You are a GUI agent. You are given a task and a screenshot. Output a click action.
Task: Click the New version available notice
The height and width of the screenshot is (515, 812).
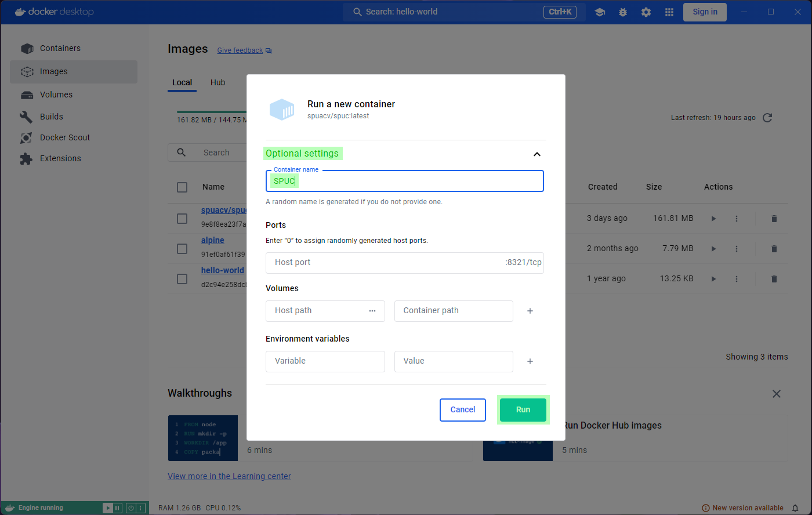(x=742, y=508)
